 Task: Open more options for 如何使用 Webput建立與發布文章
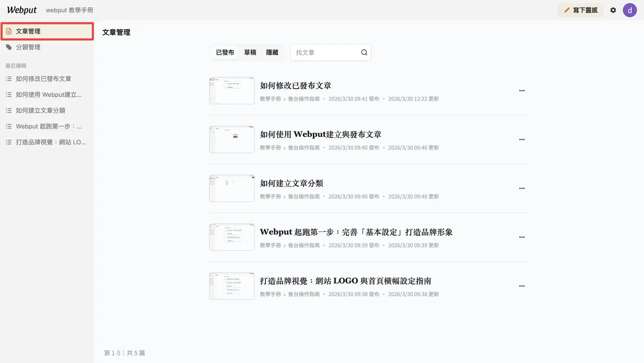(x=522, y=139)
